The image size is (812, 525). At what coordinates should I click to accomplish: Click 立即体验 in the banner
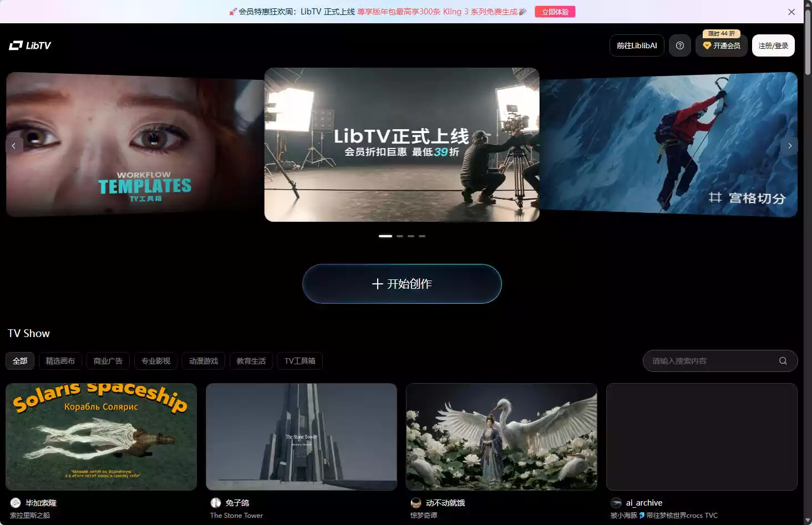point(555,12)
